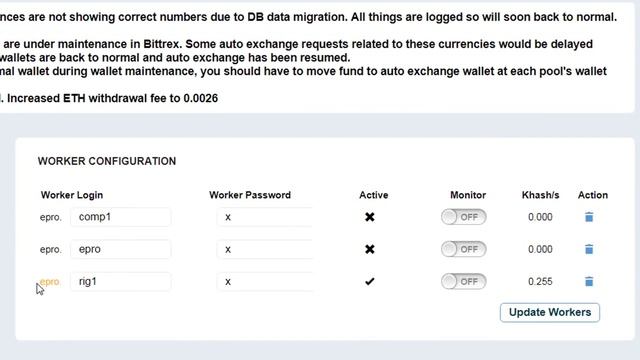Click the password field for rig1 worker
640x360 pixels.
coord(264,281)
